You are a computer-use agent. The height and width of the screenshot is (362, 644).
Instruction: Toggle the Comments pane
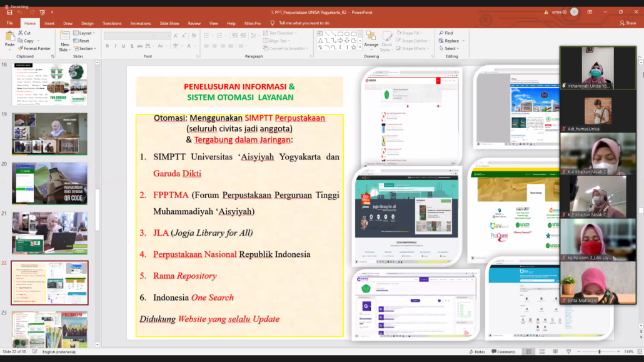tap(503, 352)
